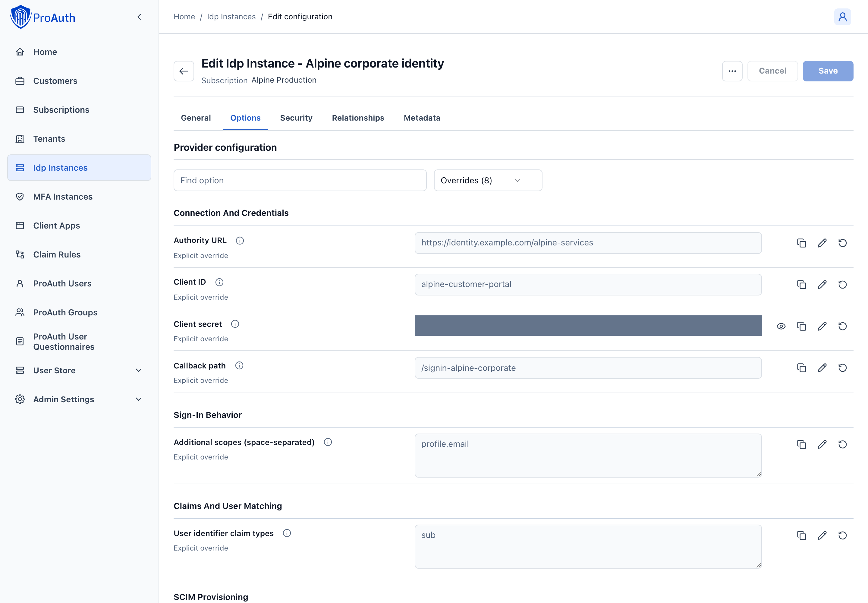Edit the Additional scopes option

(x=822, y=444)
